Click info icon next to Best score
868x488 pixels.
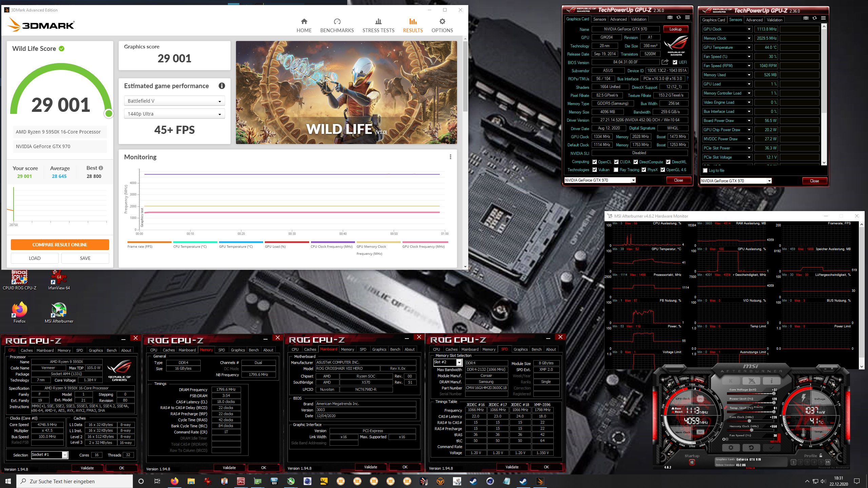coord(101,168)
